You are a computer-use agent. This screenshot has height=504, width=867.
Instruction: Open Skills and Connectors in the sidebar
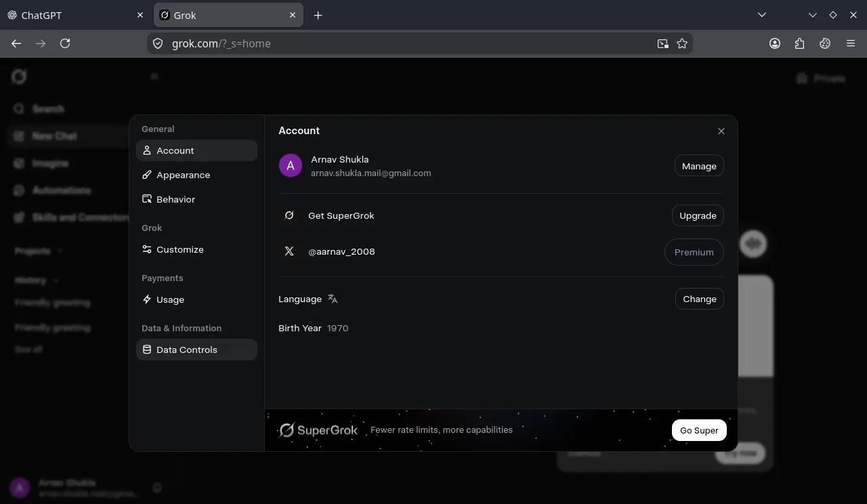(x=70, y=217)
